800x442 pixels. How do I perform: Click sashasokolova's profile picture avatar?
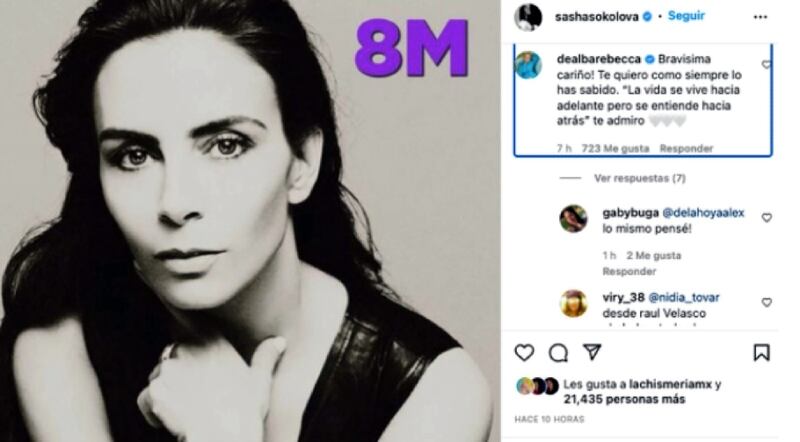pyautogui.click(x=530, y=16)
